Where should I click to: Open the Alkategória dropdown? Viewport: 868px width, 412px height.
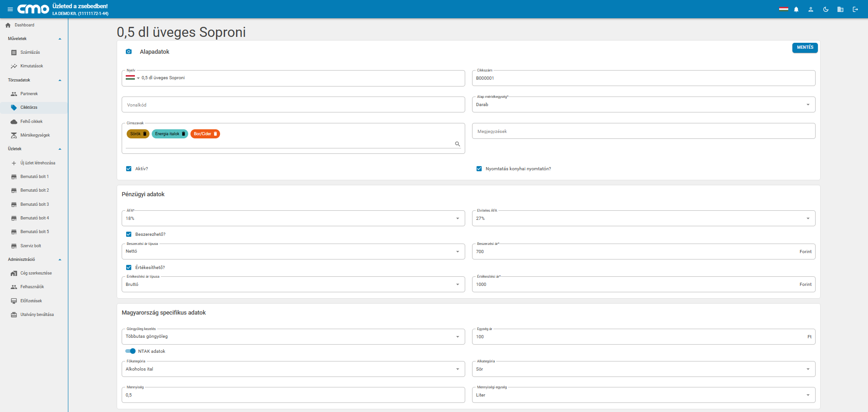[x=643, y=369]
